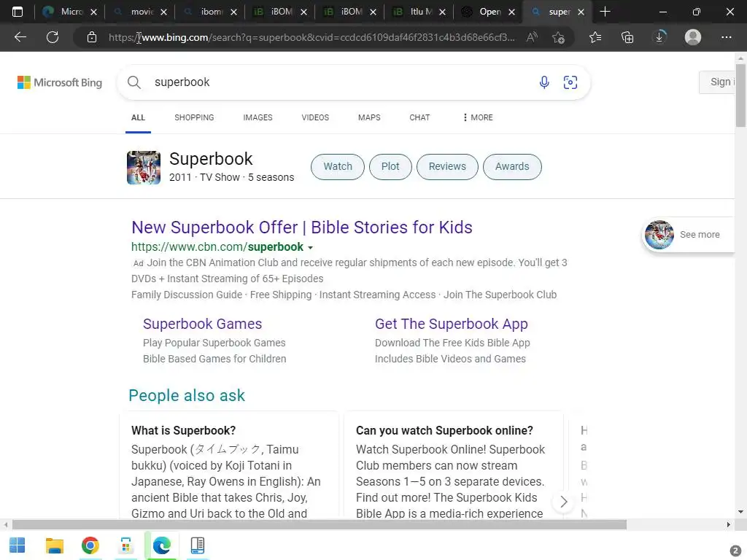Image resolution: width=747 pixels, height=560 pixels.
Task: Select the ALL search tab
Action: click(x=138, y=117)
